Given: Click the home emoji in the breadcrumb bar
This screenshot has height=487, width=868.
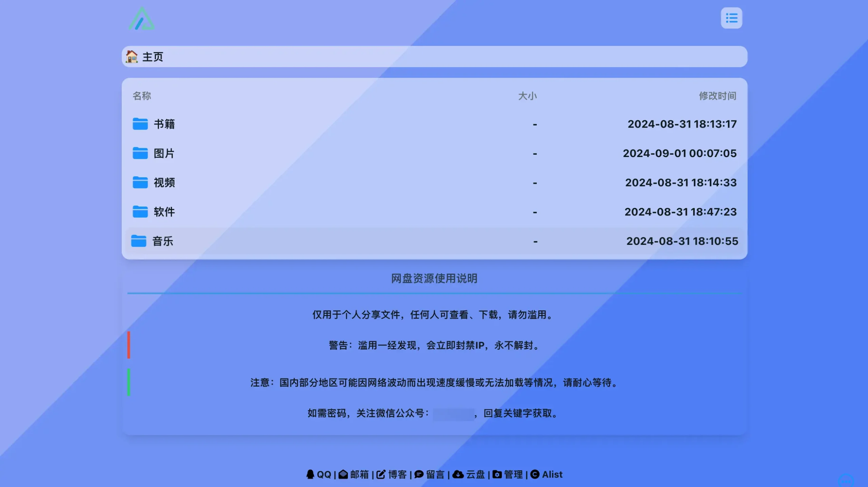Looking at the screenshot, I should pos(132,57).
